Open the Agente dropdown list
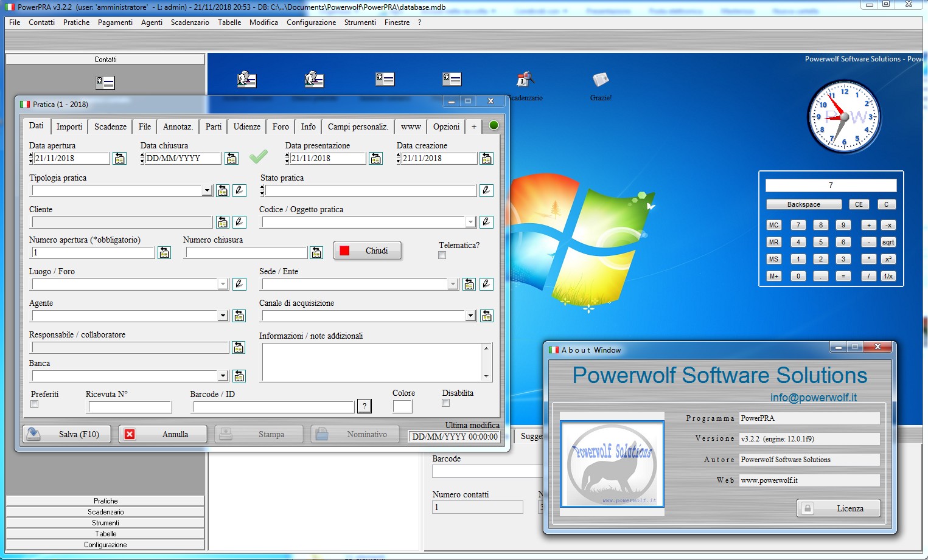 click(223, 316)
